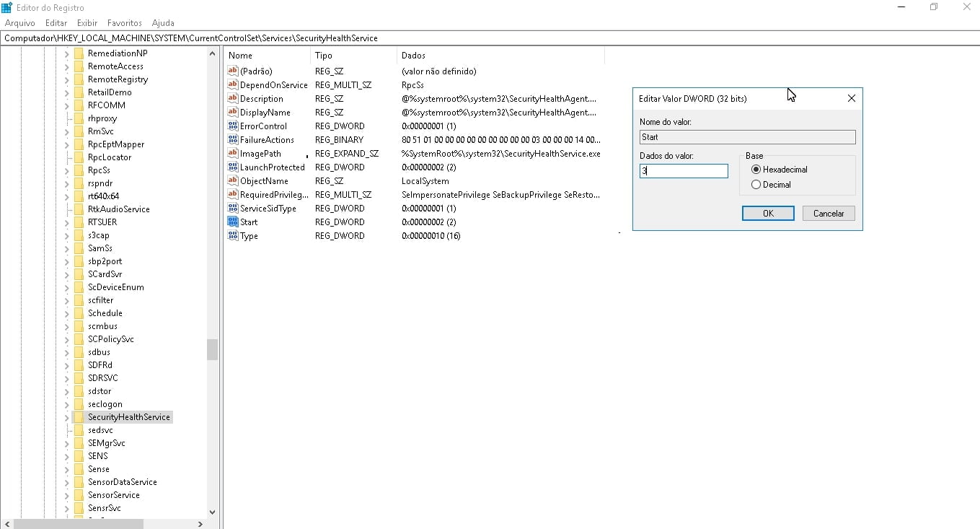The height and width of the screenshot is (529, 980).
Task: Expand the RetailDemo key
Action: pos(66,92)
